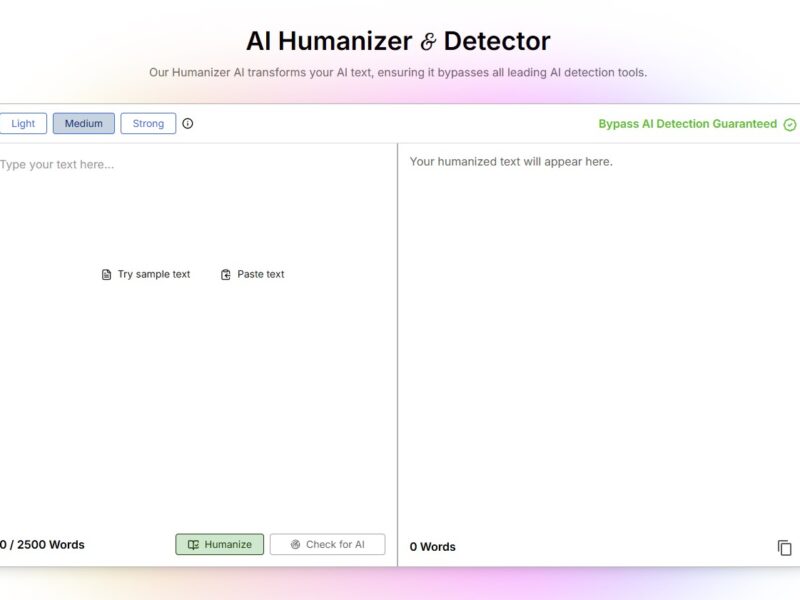Click the info icon beside Strong
The width and height of the screenshot is (800, 600).
[188, 124]
